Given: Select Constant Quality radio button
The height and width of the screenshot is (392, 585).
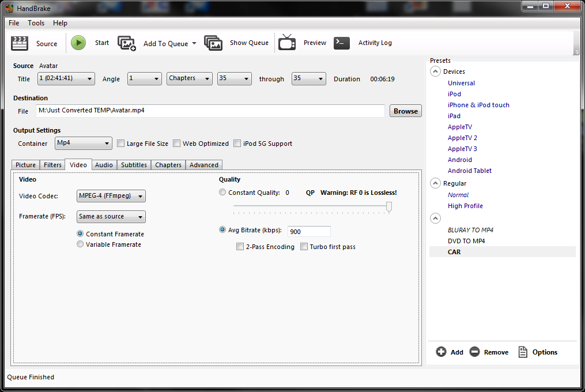Looking at the screenshot, I should (222, 193).
